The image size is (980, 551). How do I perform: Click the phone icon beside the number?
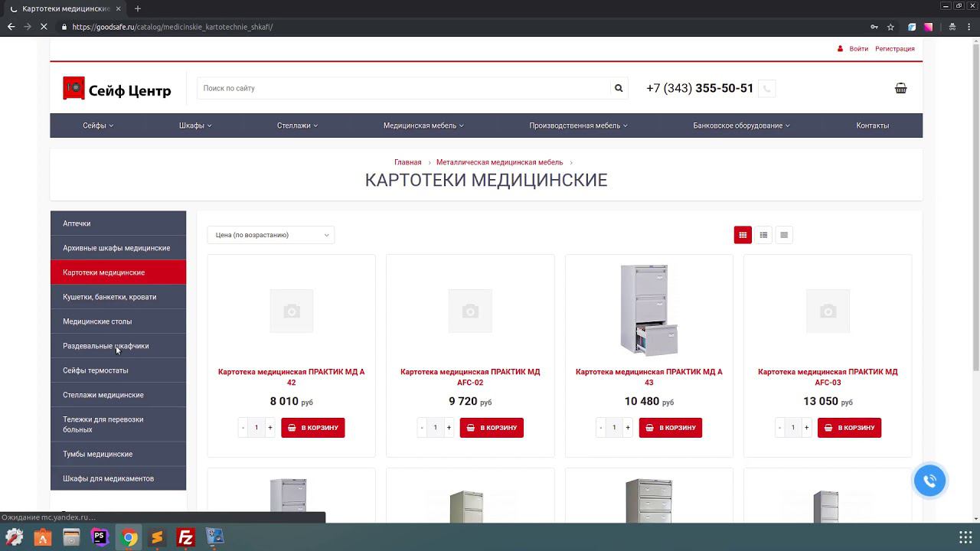pyautogui.click(x=766, y=88)
